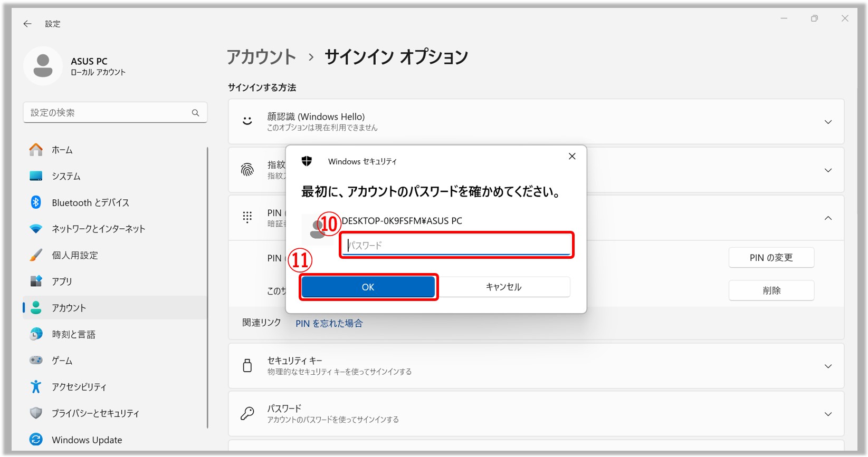Viewport: 868px width, 457px height.
Task: Click the Apps icon in sidebar
Action: pos(36,281)
